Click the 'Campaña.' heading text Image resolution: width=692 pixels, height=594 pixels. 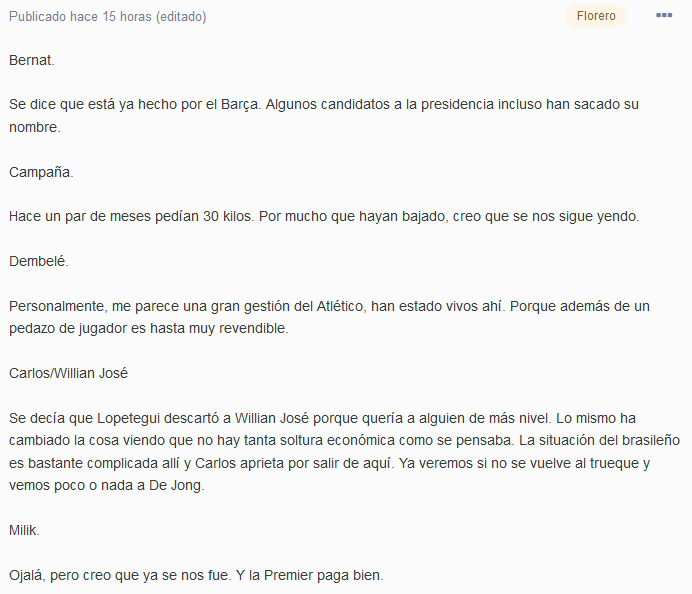coord(41,172)
